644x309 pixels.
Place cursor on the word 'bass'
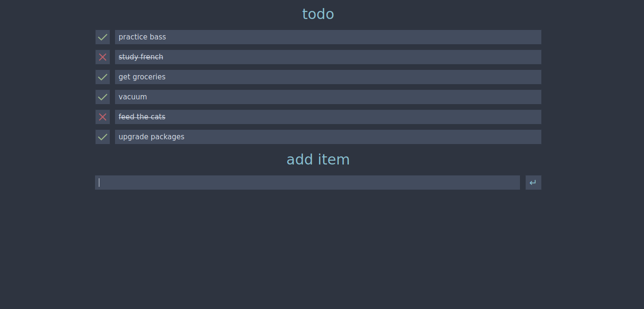158,37
